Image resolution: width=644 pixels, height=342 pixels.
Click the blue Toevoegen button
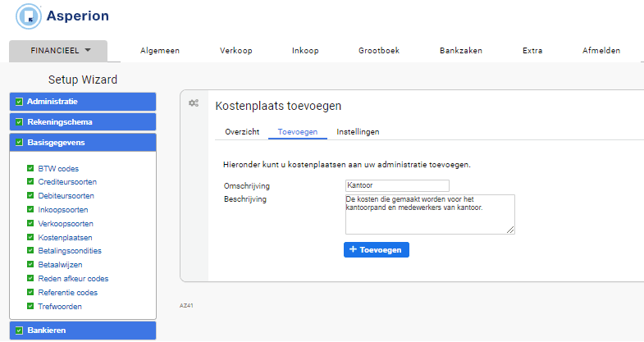click(x=377, y=249)
